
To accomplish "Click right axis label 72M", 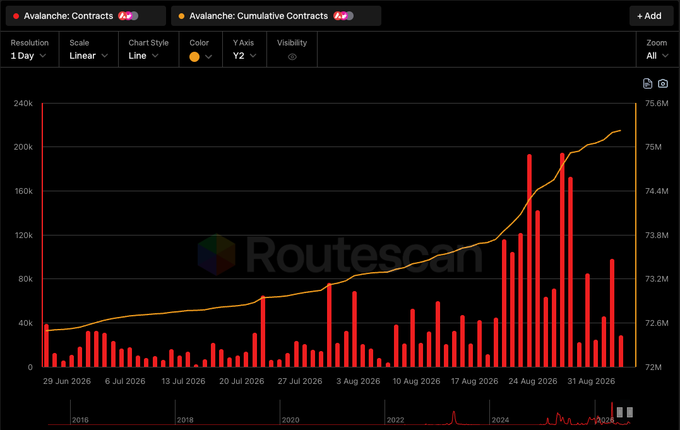I will (x=653, y=367).
